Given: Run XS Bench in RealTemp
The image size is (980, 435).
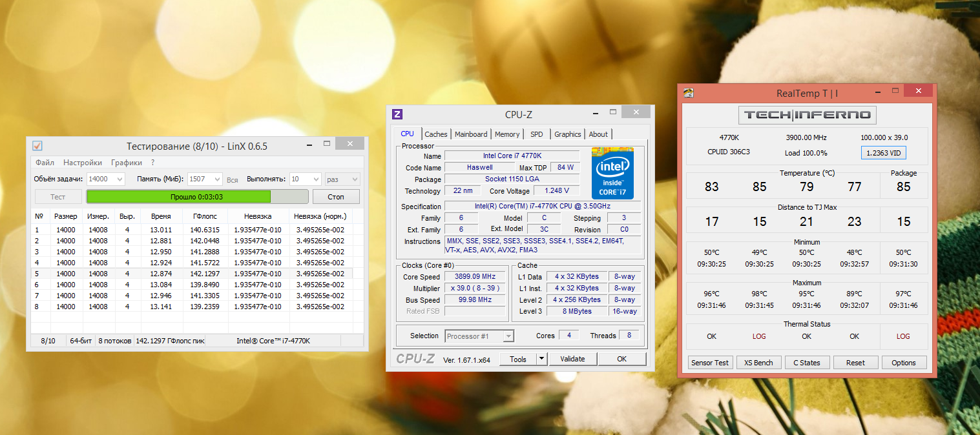Looking at the screenshot, I should point(758,362).
